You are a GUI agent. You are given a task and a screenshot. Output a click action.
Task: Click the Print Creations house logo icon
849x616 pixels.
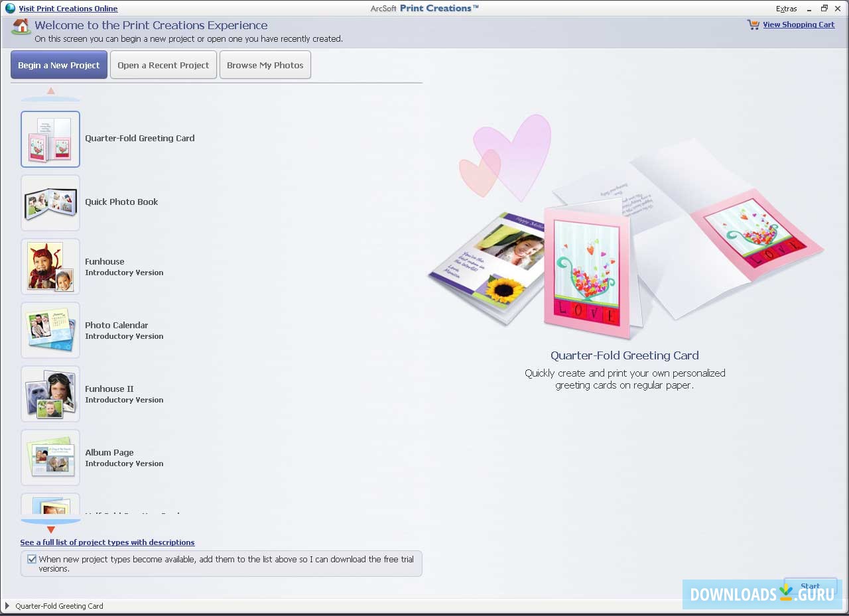20,27
